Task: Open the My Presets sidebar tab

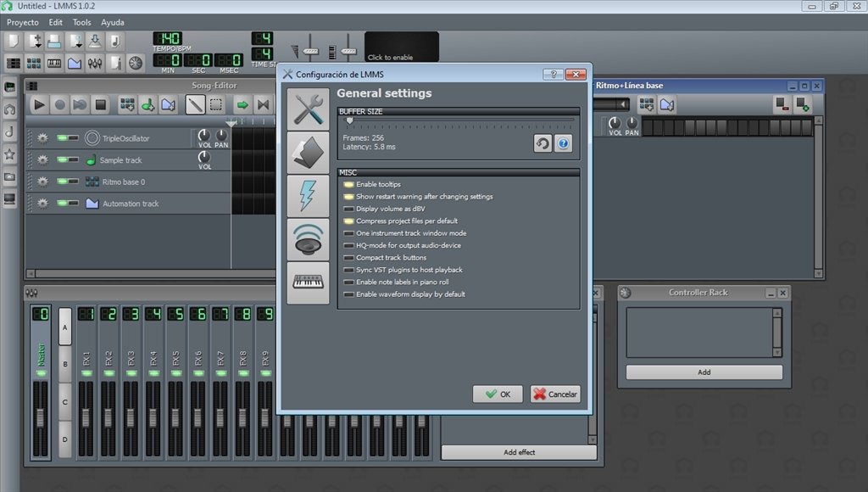Action: click(x=9, y=154)
